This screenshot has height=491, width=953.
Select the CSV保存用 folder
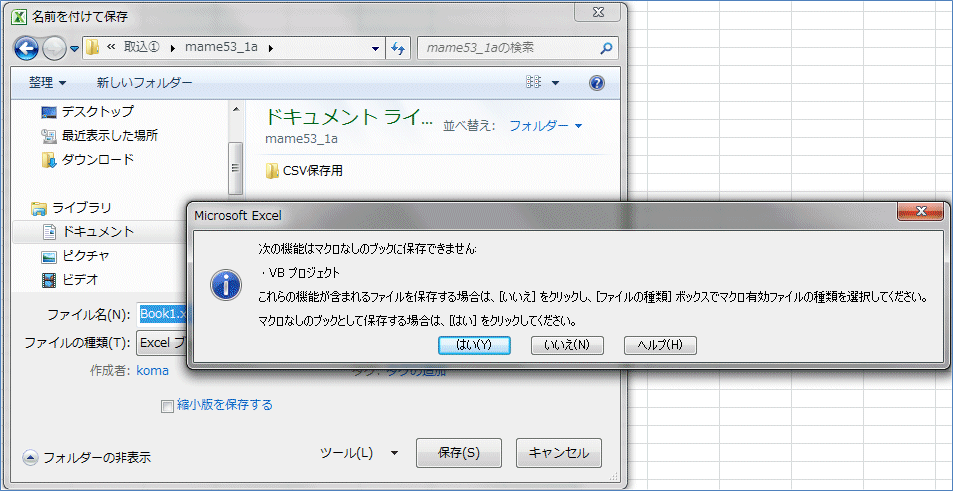click(x=304, y=171)
